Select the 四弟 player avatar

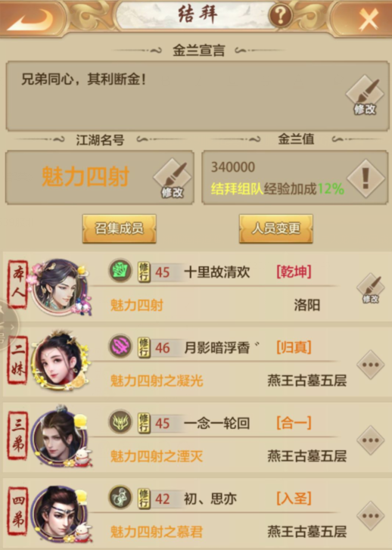click(x=61, y=514)
